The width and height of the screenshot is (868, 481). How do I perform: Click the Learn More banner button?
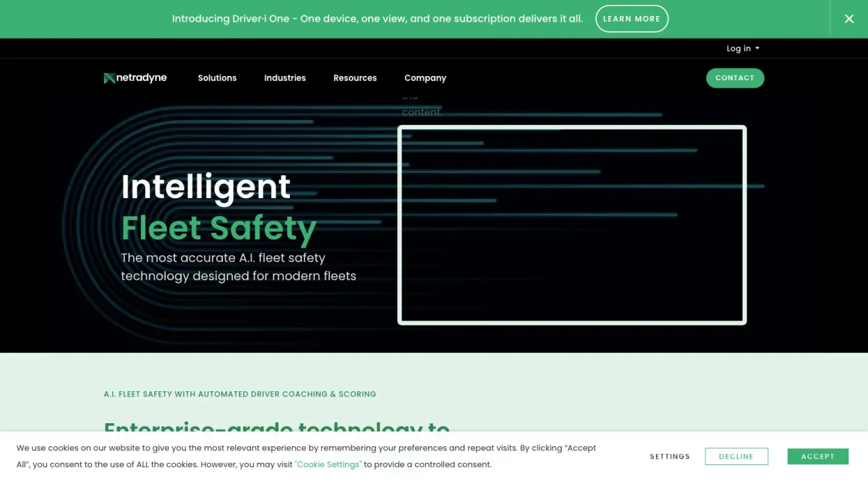631,19
